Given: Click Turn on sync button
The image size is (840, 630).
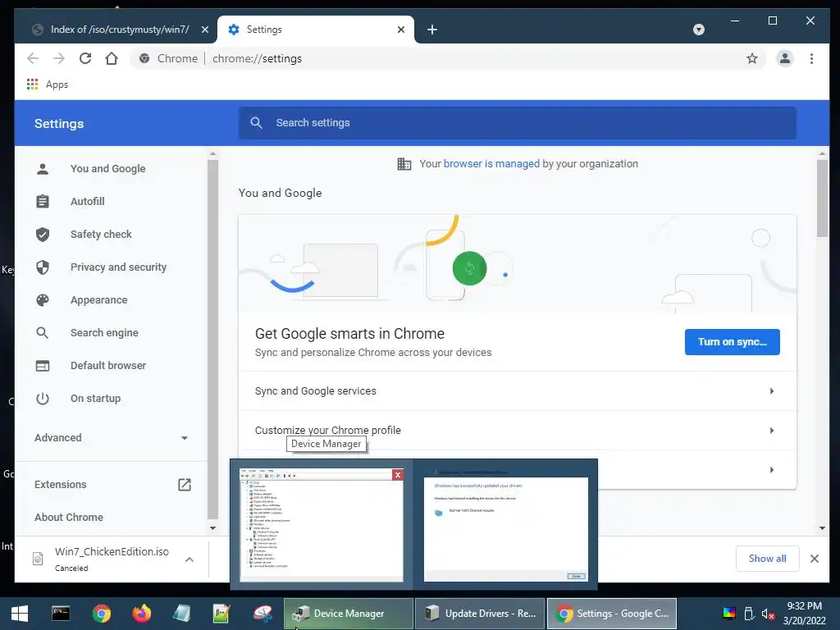Looking at the screenshot, I should [x=732, y=342].
